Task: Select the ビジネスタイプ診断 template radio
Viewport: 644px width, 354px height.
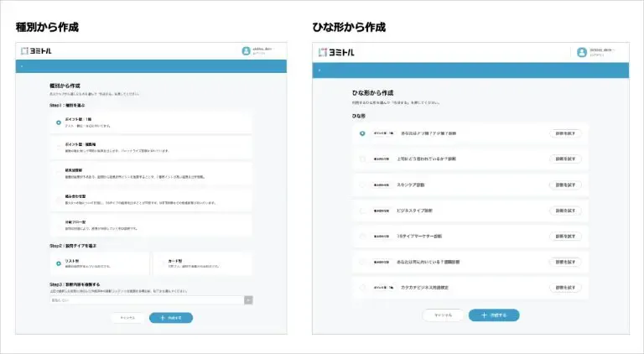Action: tap(362, 211)
